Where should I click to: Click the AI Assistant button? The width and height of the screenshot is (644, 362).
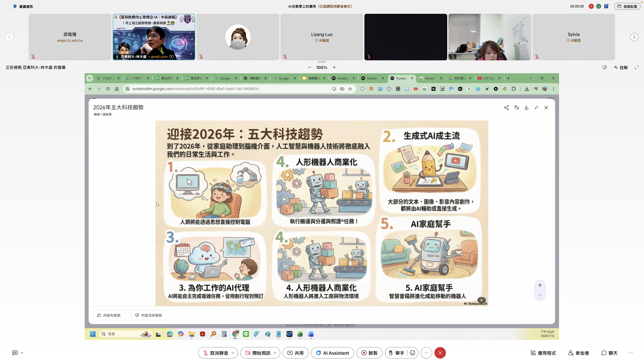[332, 353]
